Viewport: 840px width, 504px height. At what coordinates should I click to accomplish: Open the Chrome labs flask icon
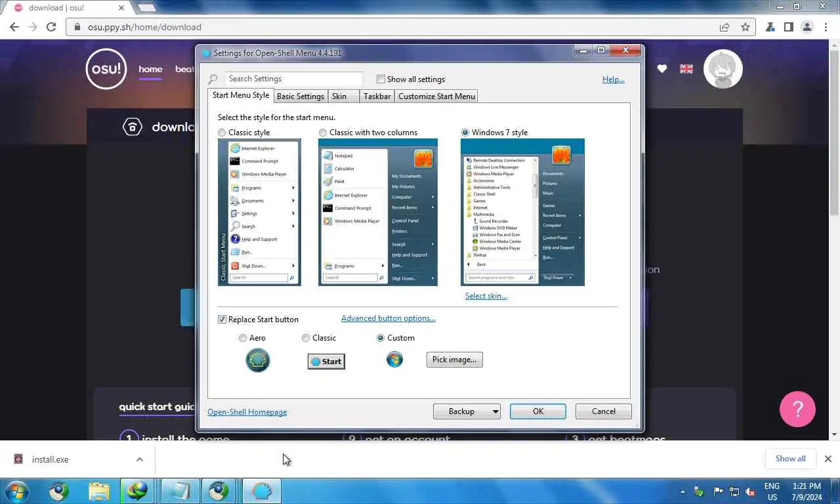[771, 27]
